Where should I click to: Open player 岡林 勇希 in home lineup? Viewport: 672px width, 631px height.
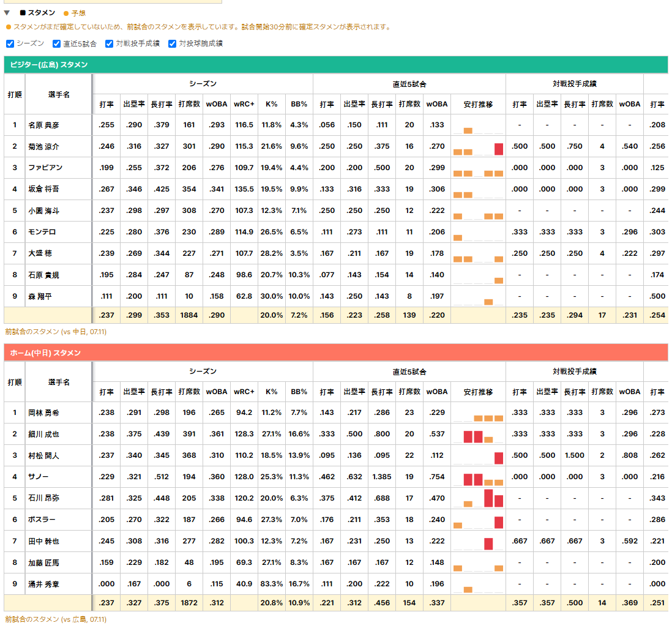coord(43,413)
